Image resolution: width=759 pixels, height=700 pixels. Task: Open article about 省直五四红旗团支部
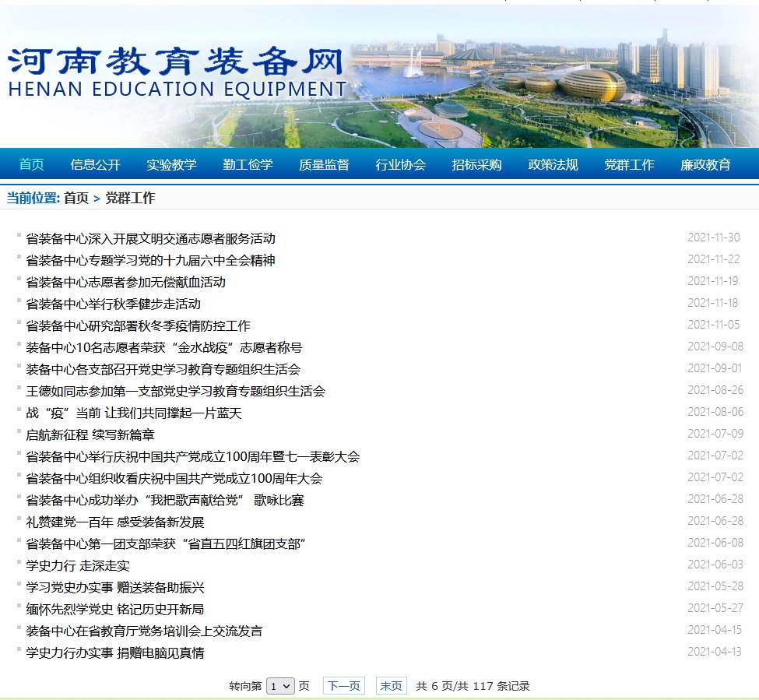pyautogui.click(x=166, y=543)
